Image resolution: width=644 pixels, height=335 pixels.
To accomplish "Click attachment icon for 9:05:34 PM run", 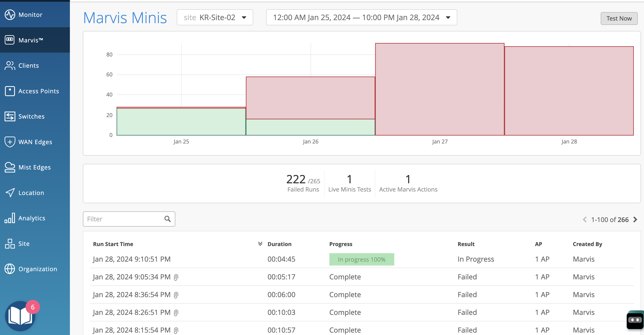I will tap(176, 277).
